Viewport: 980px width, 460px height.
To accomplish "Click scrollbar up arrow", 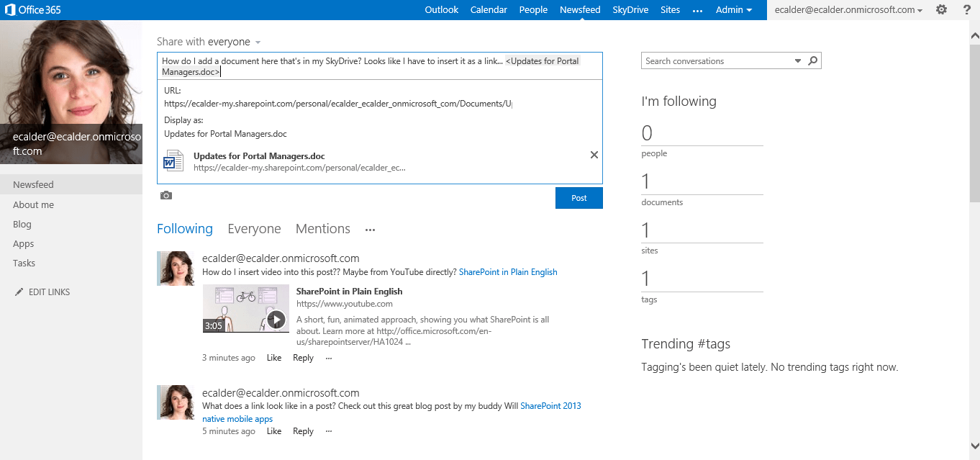I will pyautogui.click(x=975, y=35).
